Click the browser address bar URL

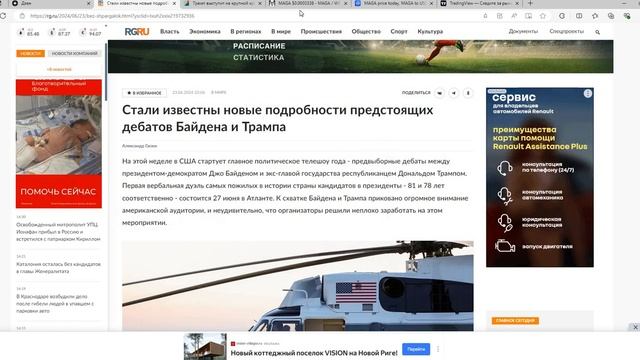pos(112,16)
